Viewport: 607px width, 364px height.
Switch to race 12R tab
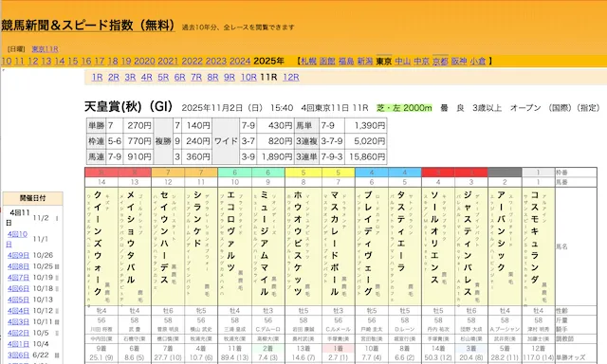pos(291,78)
